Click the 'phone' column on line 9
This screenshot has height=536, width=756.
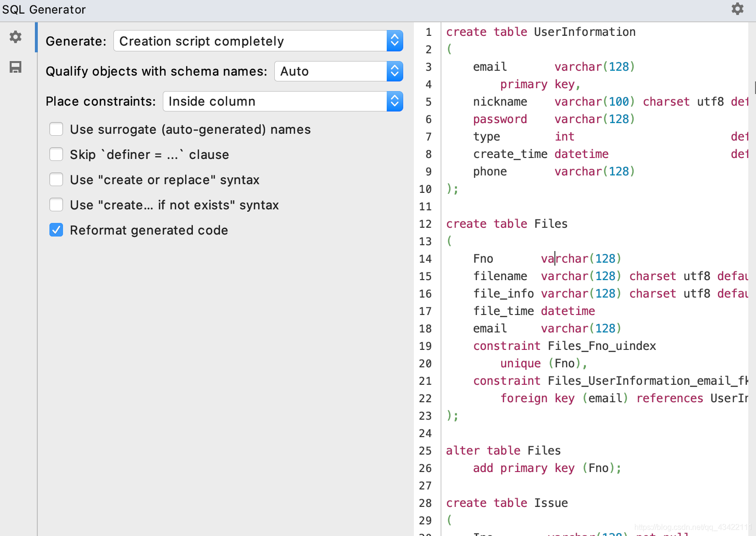pos(490,172)
